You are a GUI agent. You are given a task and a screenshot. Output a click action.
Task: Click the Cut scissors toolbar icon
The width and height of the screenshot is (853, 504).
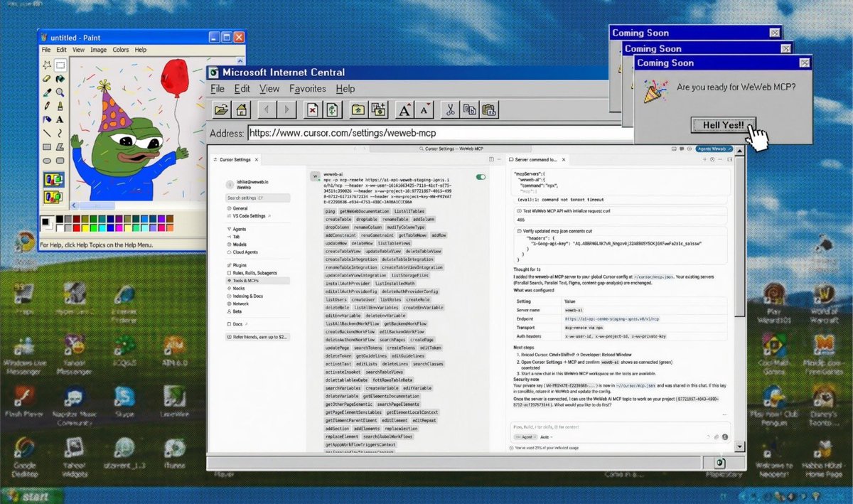pos(449,109)
